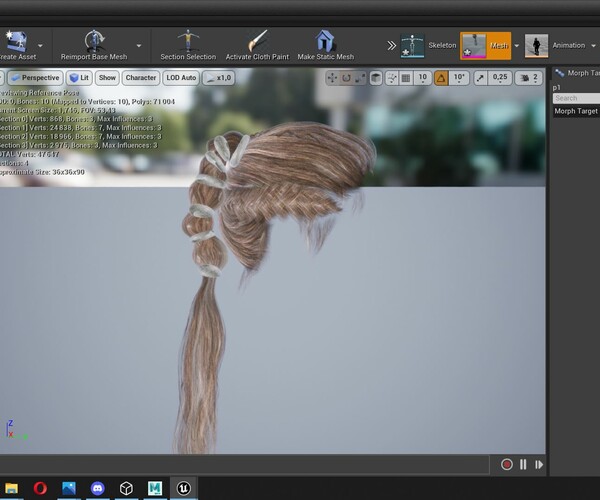Open the Lit view mode menu
This screenshot has width=600, height=500.
[79, 78]
